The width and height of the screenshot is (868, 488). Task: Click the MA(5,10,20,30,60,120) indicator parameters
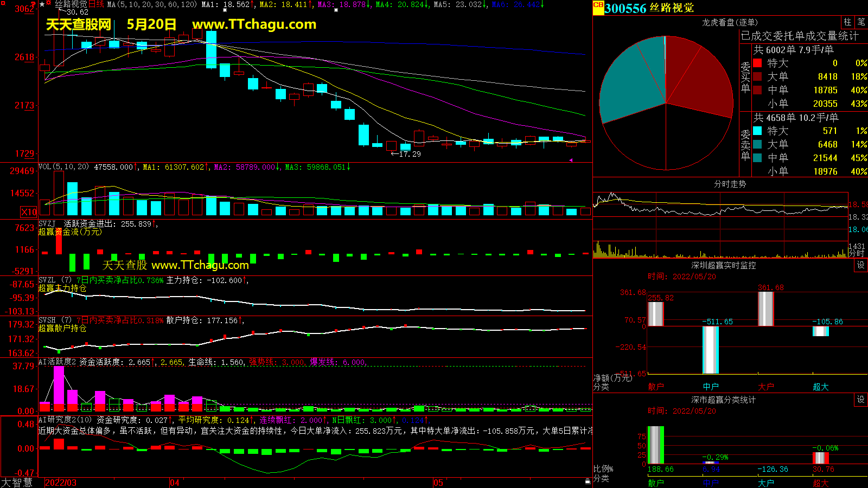pos(152,4)
